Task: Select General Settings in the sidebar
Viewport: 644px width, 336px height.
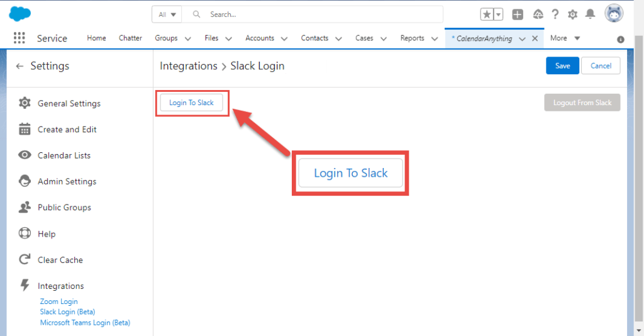Action: (69, 104)
